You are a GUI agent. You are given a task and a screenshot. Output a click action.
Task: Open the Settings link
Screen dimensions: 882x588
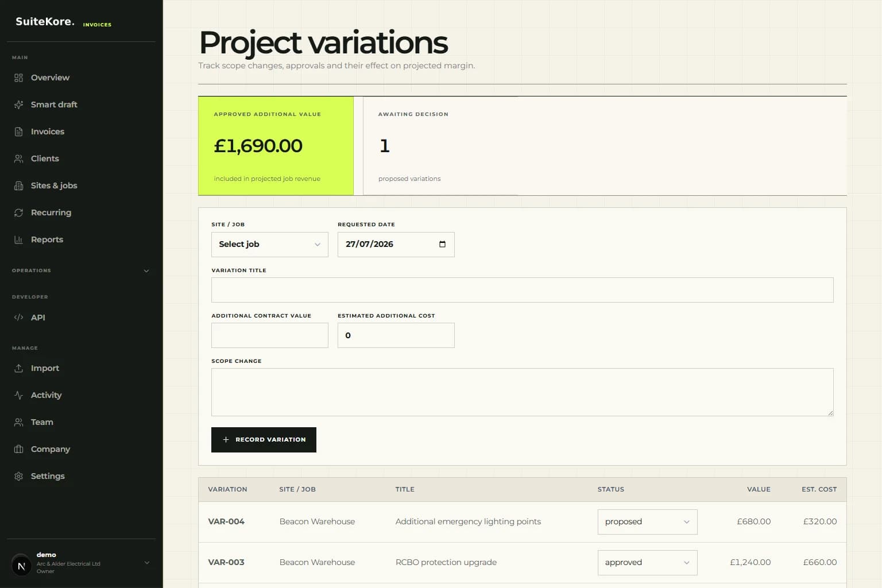tap(81, 476)
